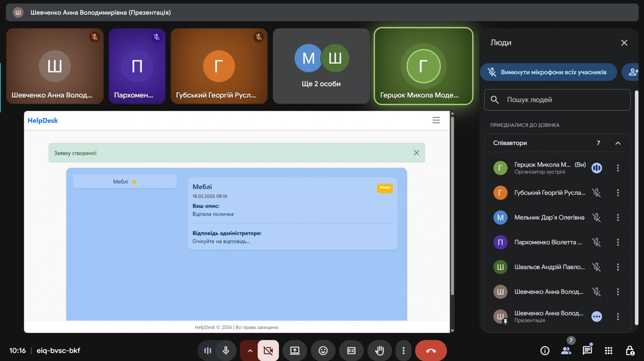
Task: Click the raise hand icon
Action: point(380,350)
